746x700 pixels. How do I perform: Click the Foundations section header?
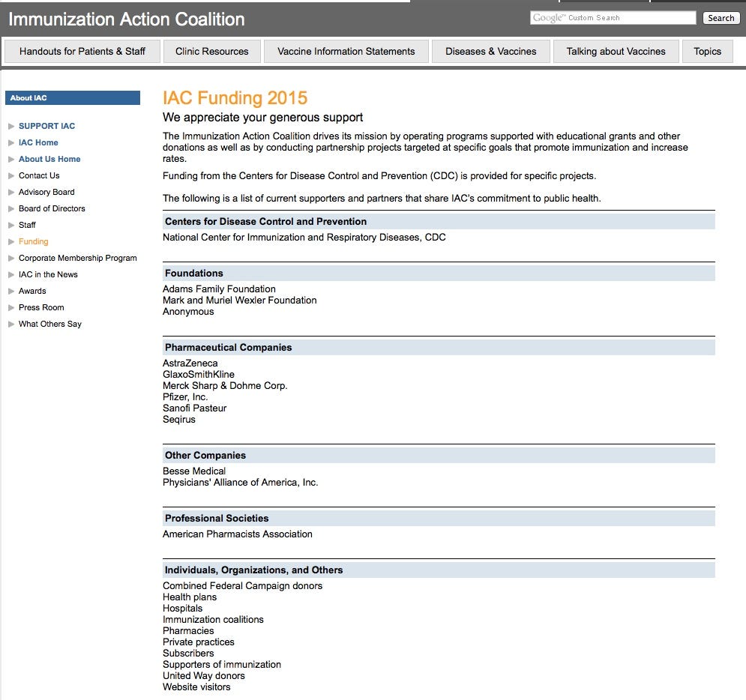tap(439, 274)
